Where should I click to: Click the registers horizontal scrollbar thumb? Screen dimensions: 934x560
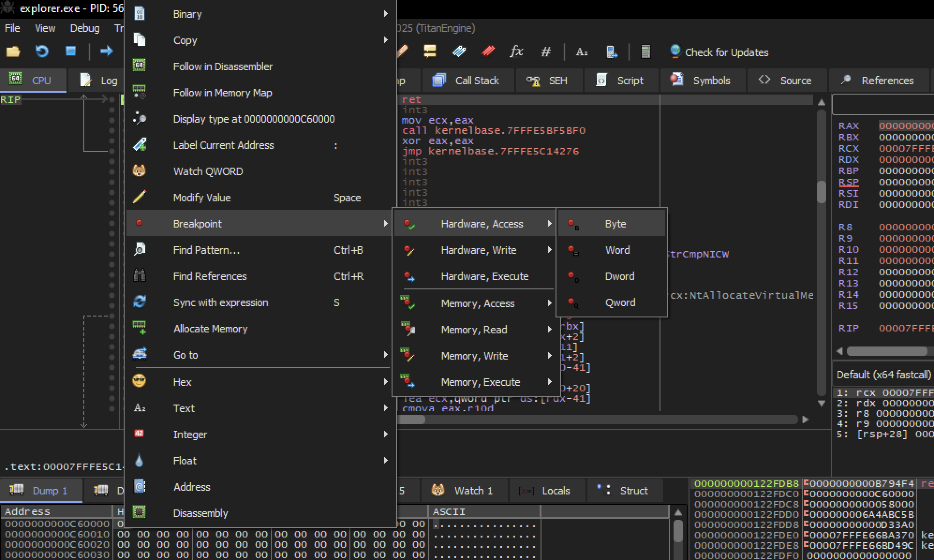click(x=887, y=351)
